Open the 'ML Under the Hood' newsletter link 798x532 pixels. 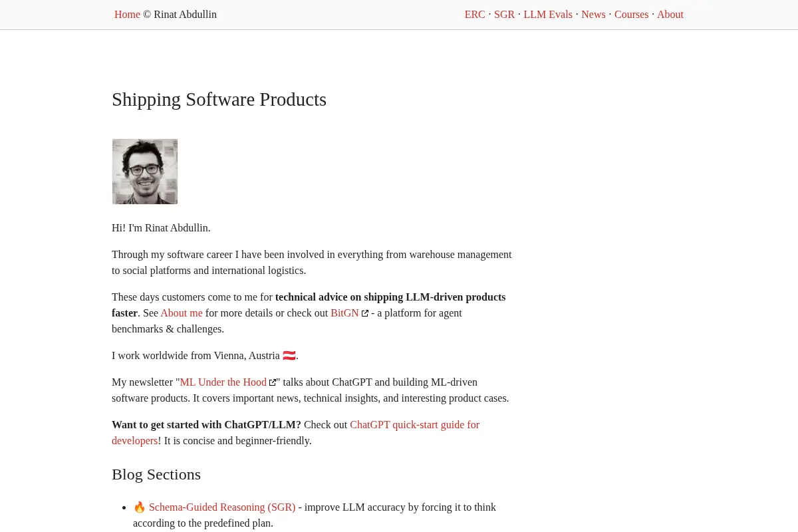(x=223, y=382)
